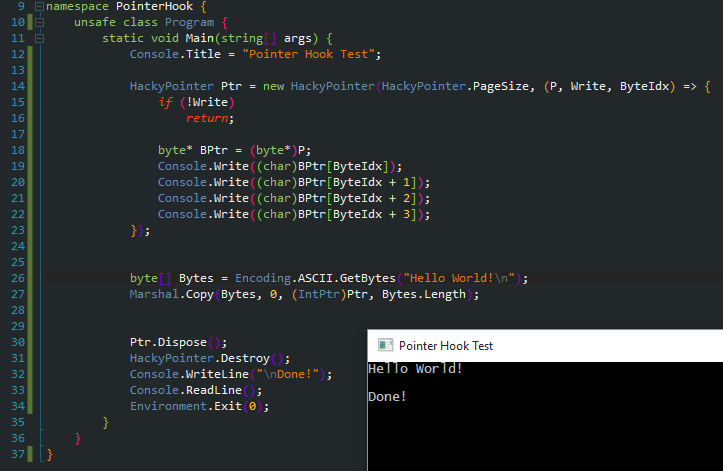The width and height of the screenshot is (723, 471).
Task: Click the "return" keyword on line 16
Action: tap(207, 118)
